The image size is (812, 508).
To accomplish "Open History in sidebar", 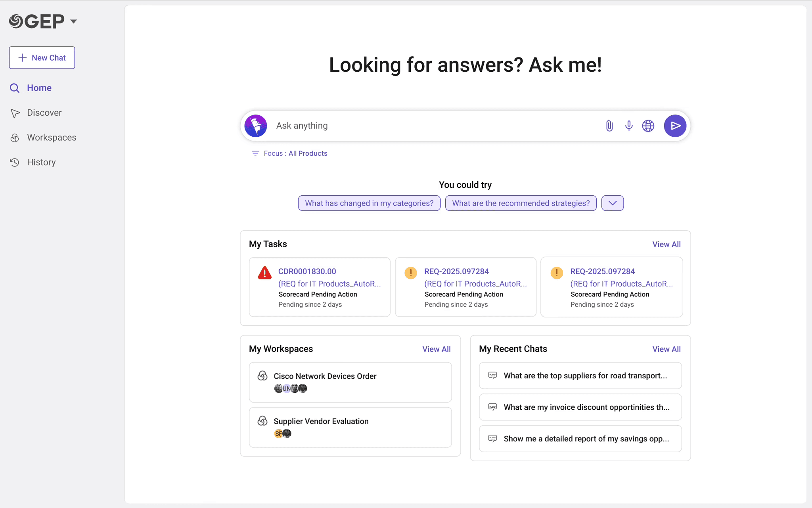I will (41, 162).
